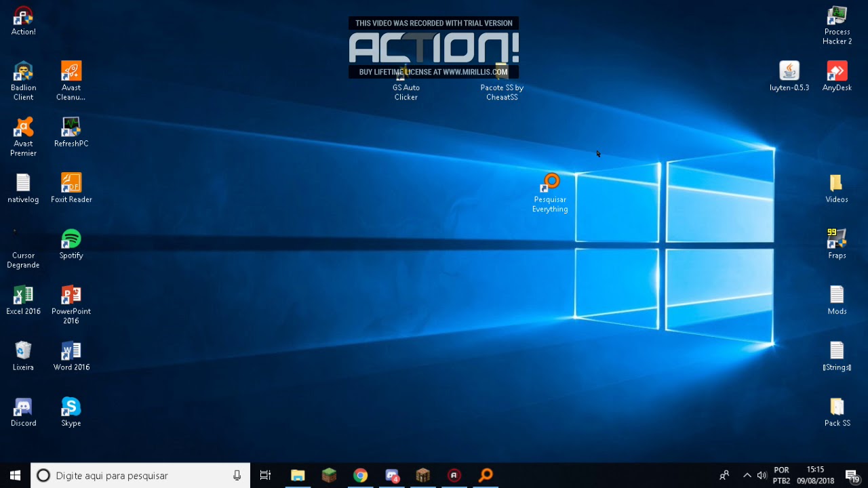The height and width of the screenshot is (488, 868).
Task: Launch Skype desktop shortcut
Action: [x=71, y=411]
